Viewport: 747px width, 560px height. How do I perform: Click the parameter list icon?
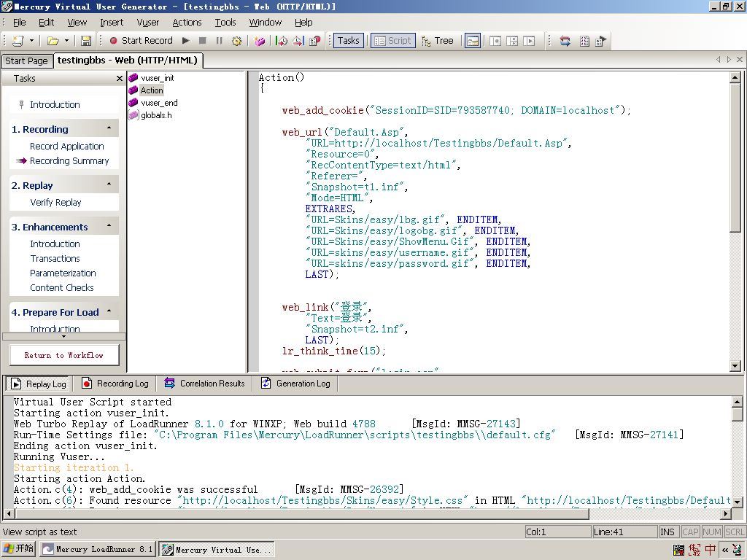pyautogui.click(x=584, y=41)
